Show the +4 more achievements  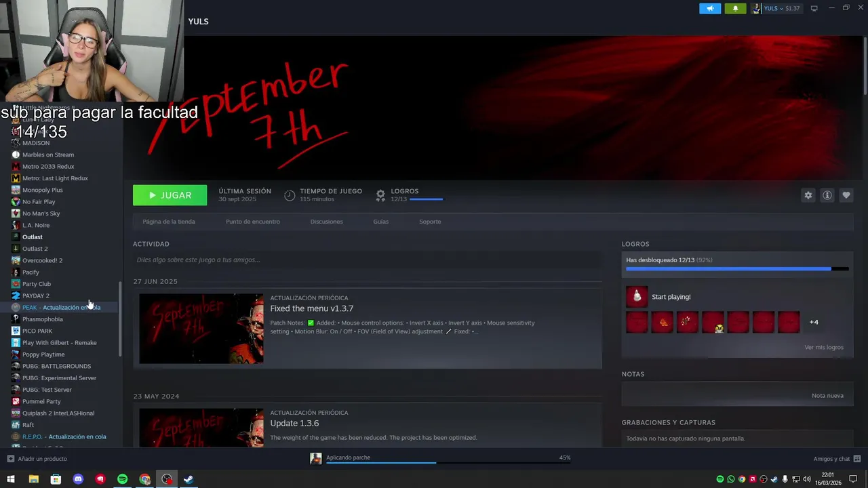point(814,322)
